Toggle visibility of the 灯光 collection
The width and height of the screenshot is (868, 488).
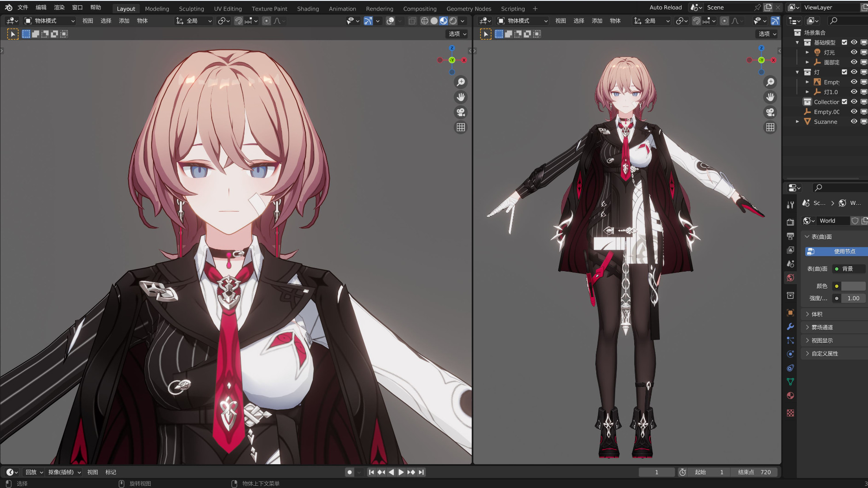coord(854,52)
